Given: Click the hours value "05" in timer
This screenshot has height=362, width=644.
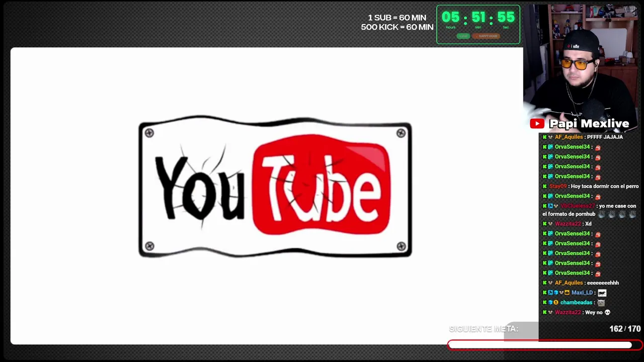Looking at the screenshot, I should point(451,18).
